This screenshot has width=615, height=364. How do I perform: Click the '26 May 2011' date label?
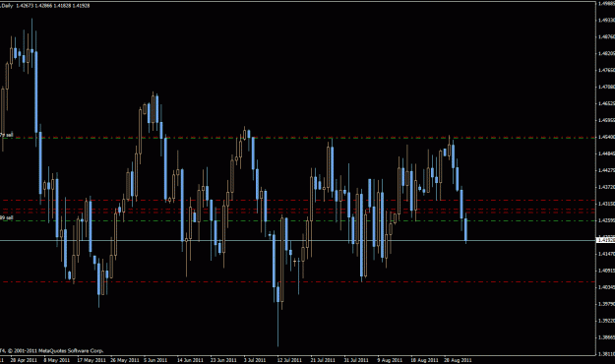[x=125, y=360]
